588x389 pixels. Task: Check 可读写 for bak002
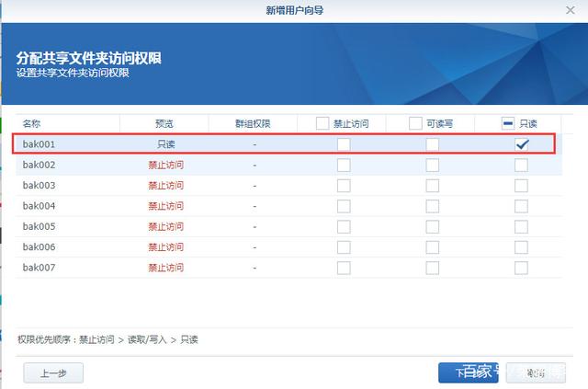click(432, 165)
